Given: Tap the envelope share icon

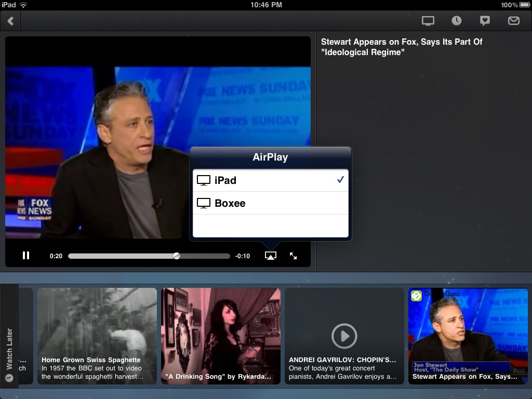Looking at the screenshot, I should tap(513, 21).
